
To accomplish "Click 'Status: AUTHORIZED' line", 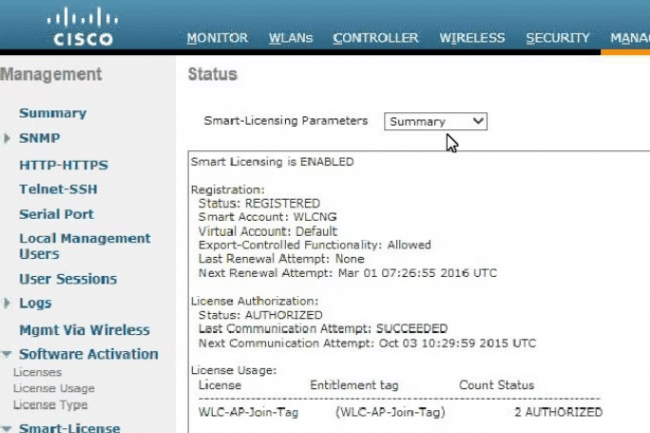I will click(260, 315).
